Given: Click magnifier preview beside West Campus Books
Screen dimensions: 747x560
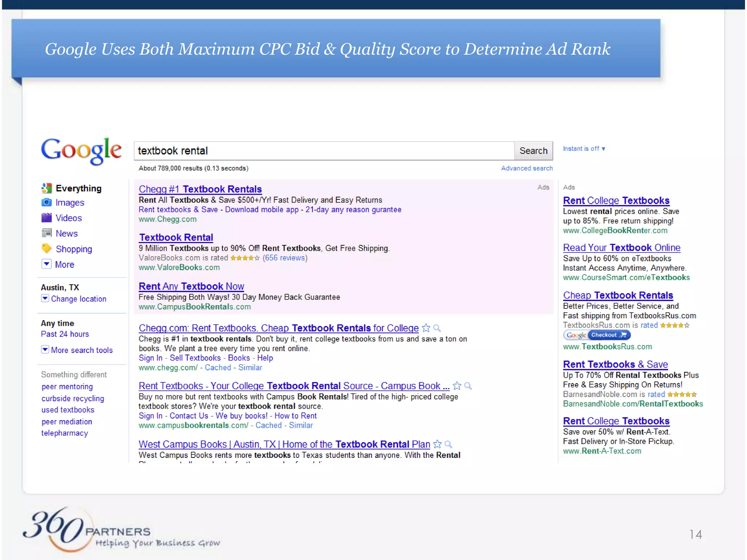Looking at the screenshot, I should tap(448, 444).
